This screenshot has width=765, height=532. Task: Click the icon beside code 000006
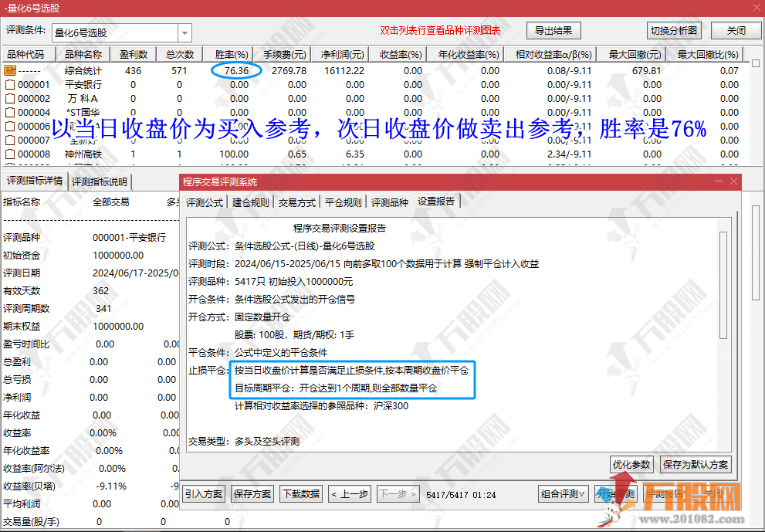(x=10, y=126)
